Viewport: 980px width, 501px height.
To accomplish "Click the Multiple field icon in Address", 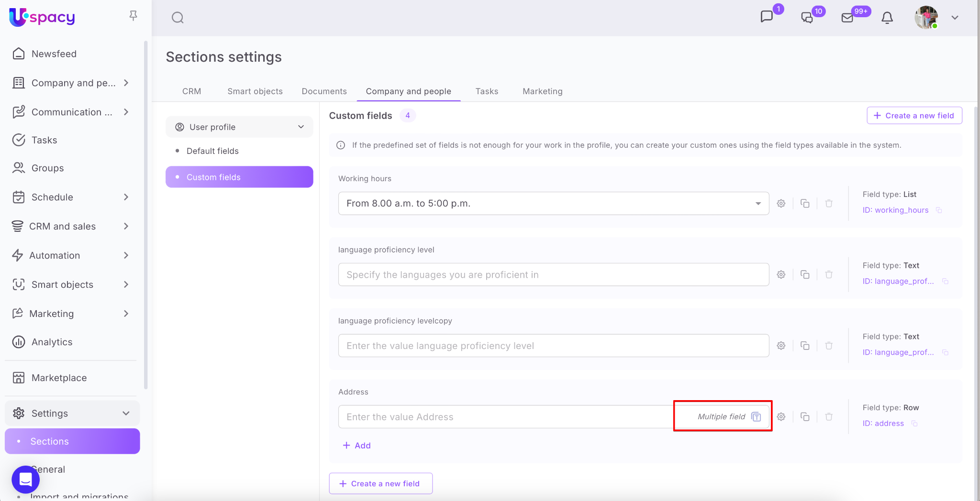I will (x=756, y=417).
